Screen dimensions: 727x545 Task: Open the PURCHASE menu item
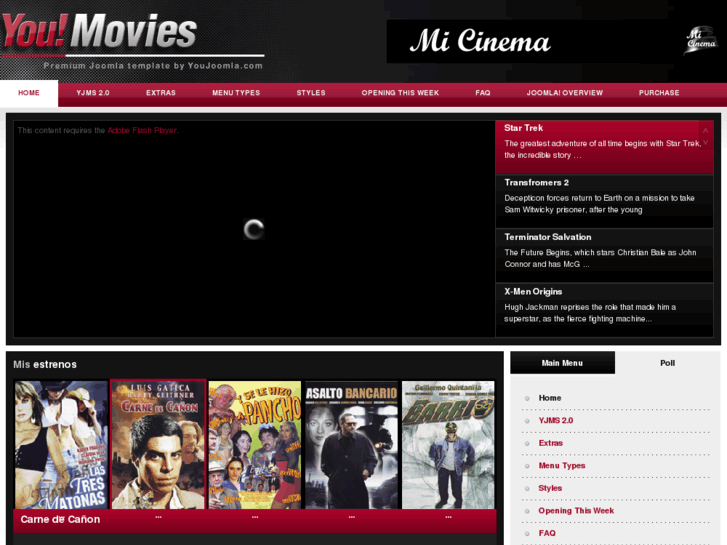[x=659, y=93]
